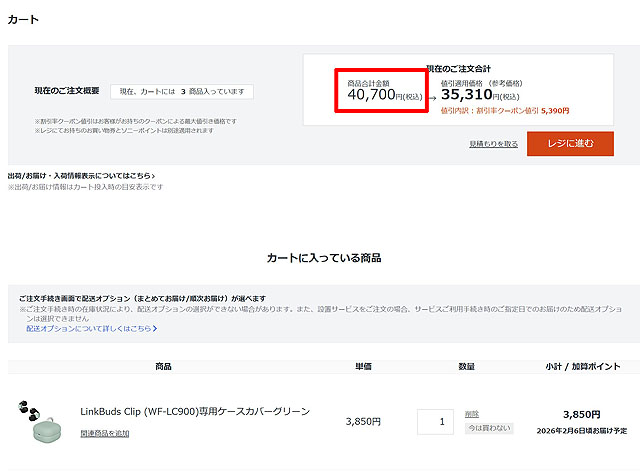Click the 小計 / 加算ポイント column header
Image resolution: width=640 pixels, height=472 pixels.
pos(581,367)
